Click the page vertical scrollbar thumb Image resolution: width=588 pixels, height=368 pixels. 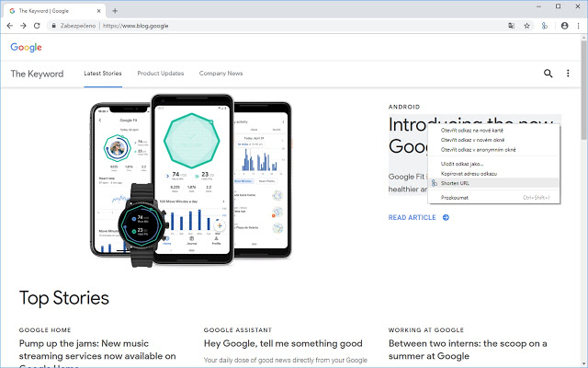[584, 88]
